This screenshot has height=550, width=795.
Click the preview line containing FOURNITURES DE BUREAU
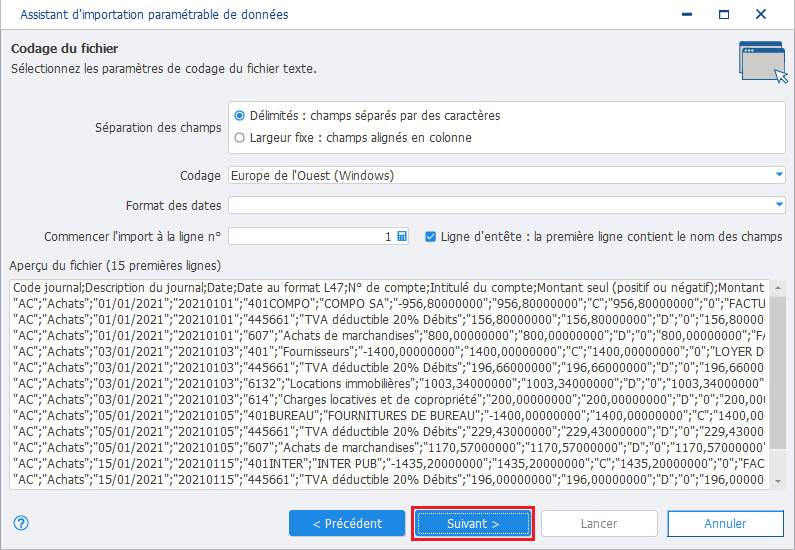388,416
